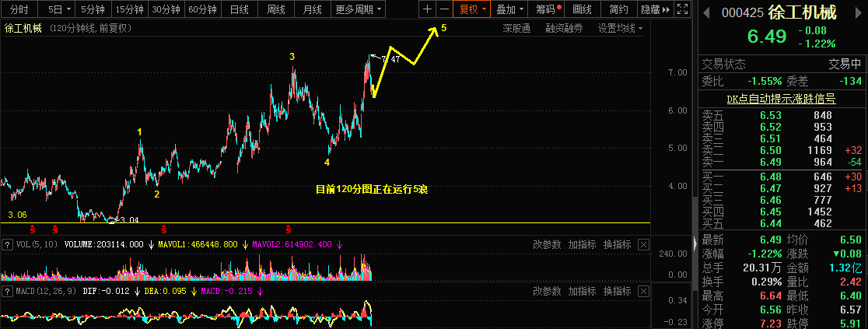Screen dimensions: 868x329
Task: Select 15分钟 period tab
Action: [x=130, y=9]
